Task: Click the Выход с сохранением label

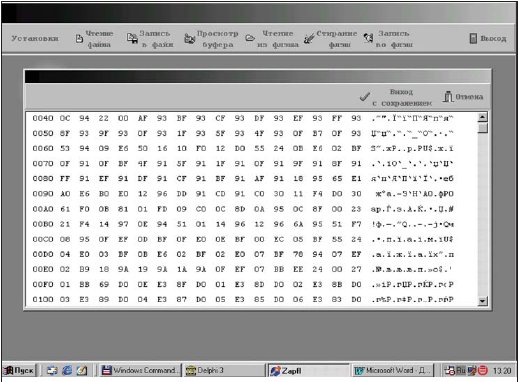Action: [x=402, y=97]
